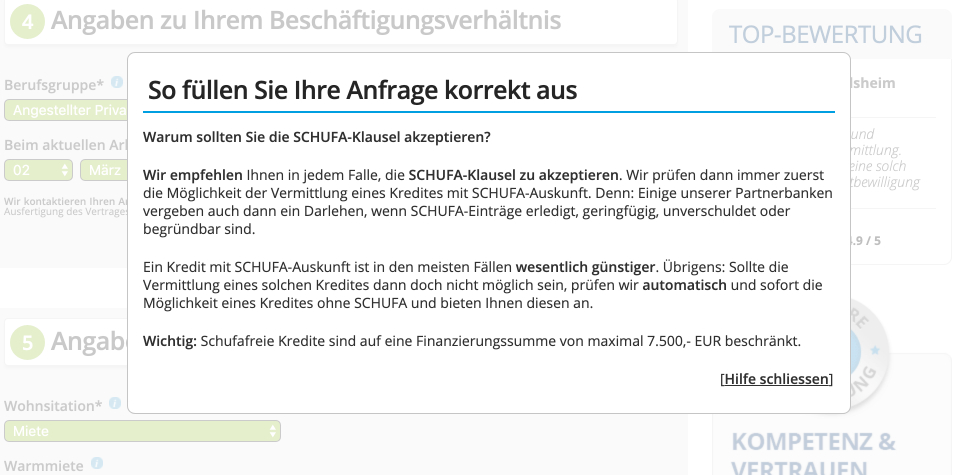The height and width of the screenshot is (475, 954).
Task: Click the bold text 'SCHUFA-Klausel zu akzeptieren'
Action: [x=514, y=175]
